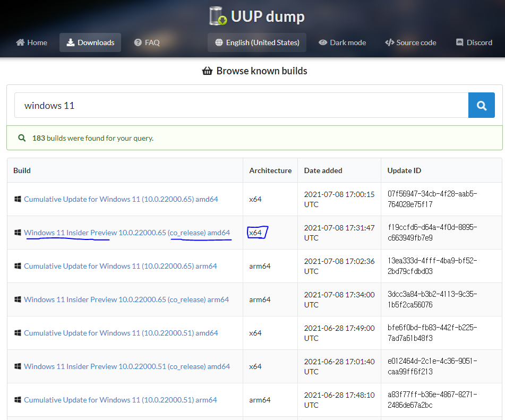Screen dimensions: 505x420
Task: Click Windows icon beside Cumulative Update 22000.65 arm64
Action: click(18, 266)
